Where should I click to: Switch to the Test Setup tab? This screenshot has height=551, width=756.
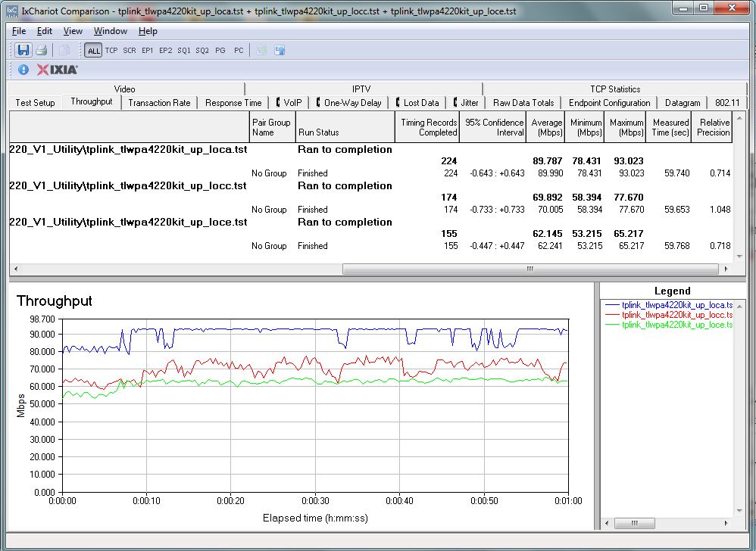35,103
